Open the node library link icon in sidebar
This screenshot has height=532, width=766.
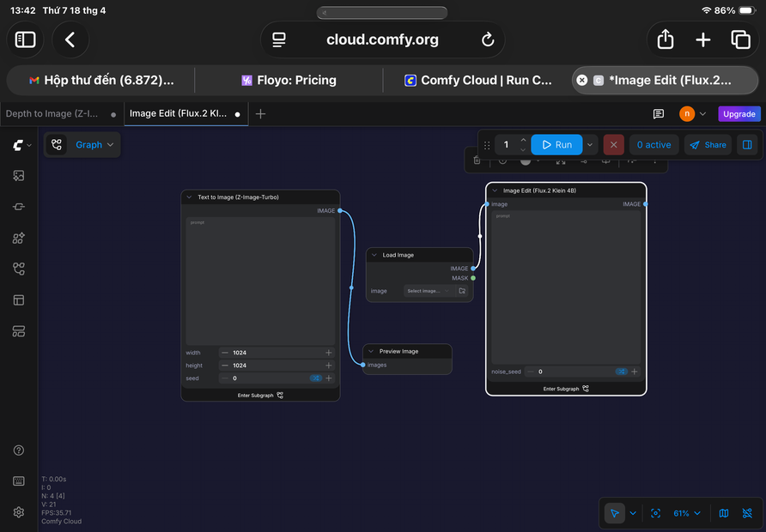[19, 207]
